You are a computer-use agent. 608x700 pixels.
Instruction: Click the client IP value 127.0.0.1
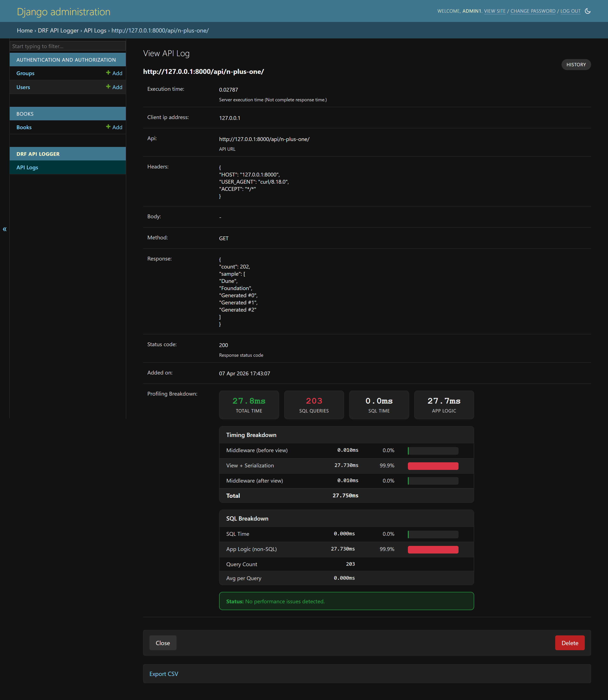pos(230,118)
